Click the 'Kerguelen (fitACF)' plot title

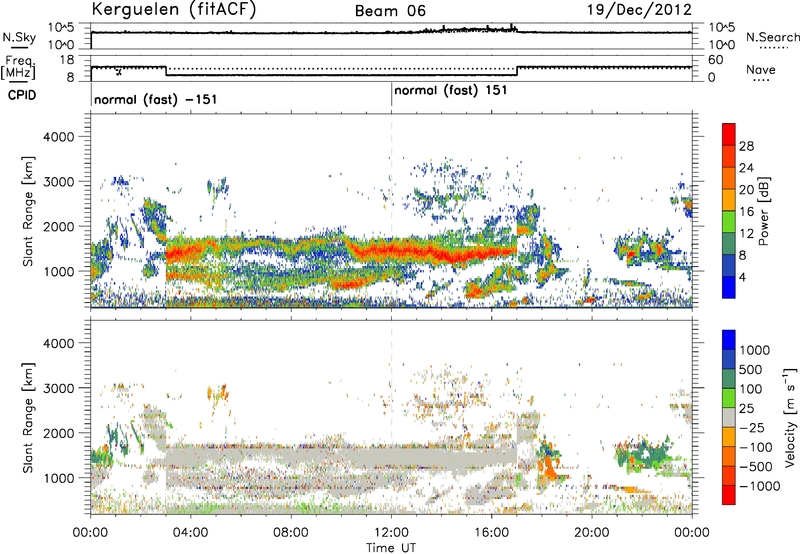(x=173, y=10)
